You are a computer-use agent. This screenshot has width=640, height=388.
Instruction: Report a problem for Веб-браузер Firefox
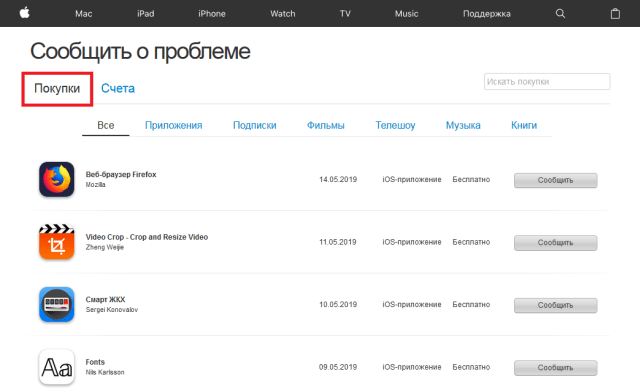tap(556, 180)
